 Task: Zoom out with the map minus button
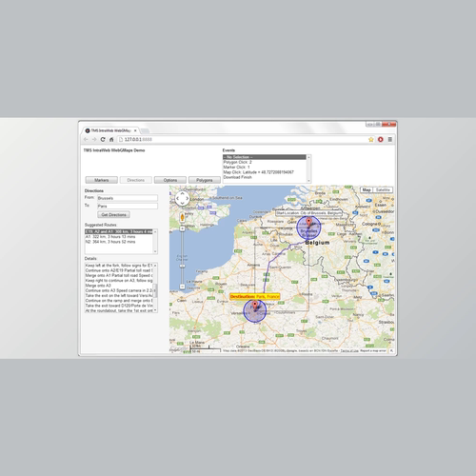pyautogui.click(x=182, y=287)
